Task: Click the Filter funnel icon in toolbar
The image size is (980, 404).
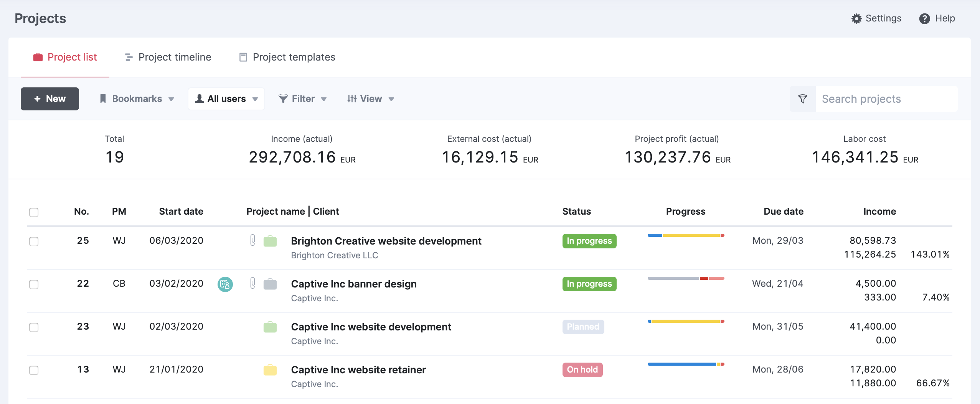Action: click(283, 99)
